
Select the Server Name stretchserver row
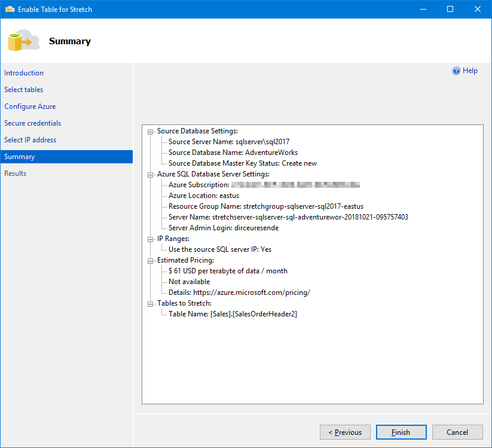(x=288, y=217)
